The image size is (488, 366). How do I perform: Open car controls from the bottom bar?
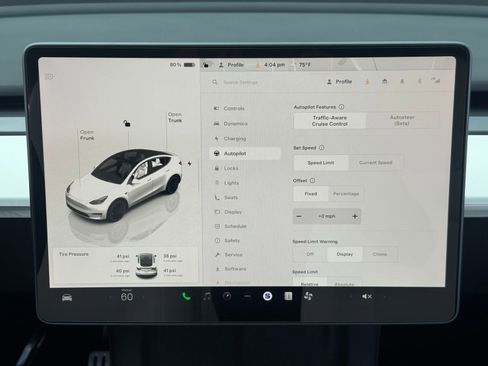point(67,297)
